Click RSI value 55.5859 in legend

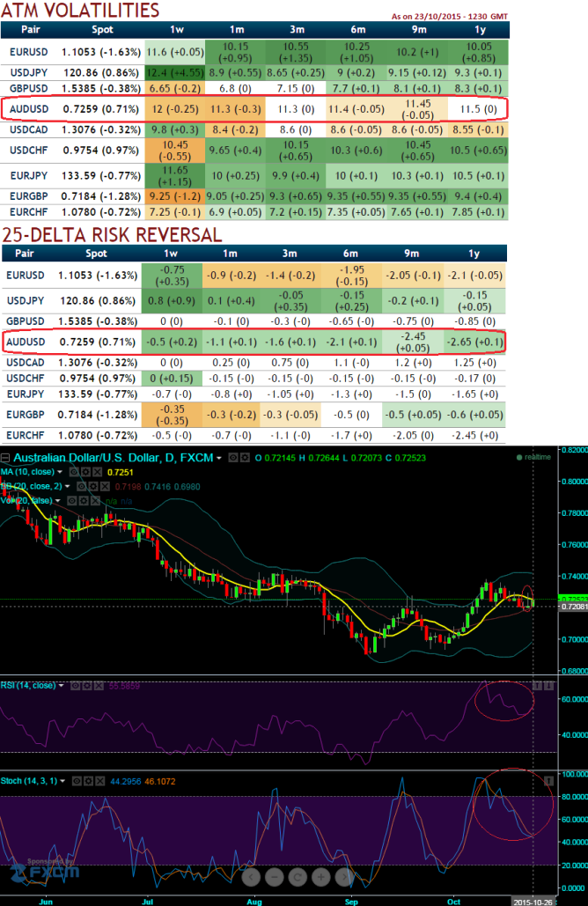pos(124,686)
